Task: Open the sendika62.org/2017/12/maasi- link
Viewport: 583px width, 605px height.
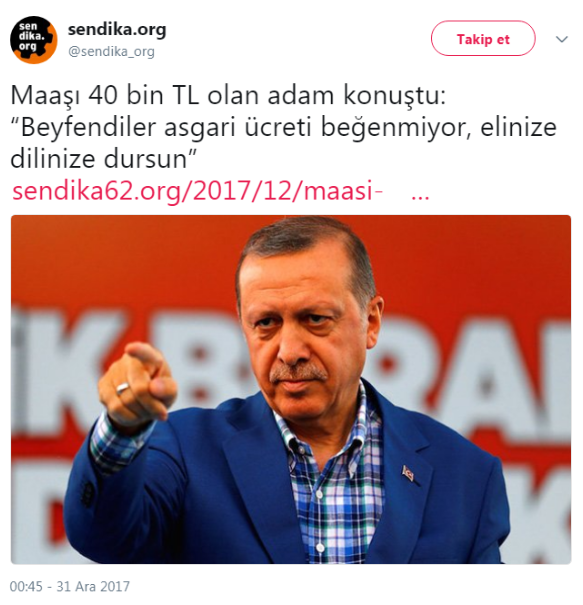Action: (x=197, y=191)
